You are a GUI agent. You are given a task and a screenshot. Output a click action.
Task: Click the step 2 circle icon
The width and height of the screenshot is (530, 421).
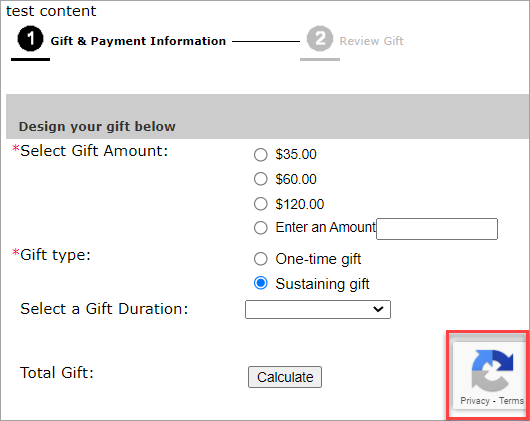320,39
